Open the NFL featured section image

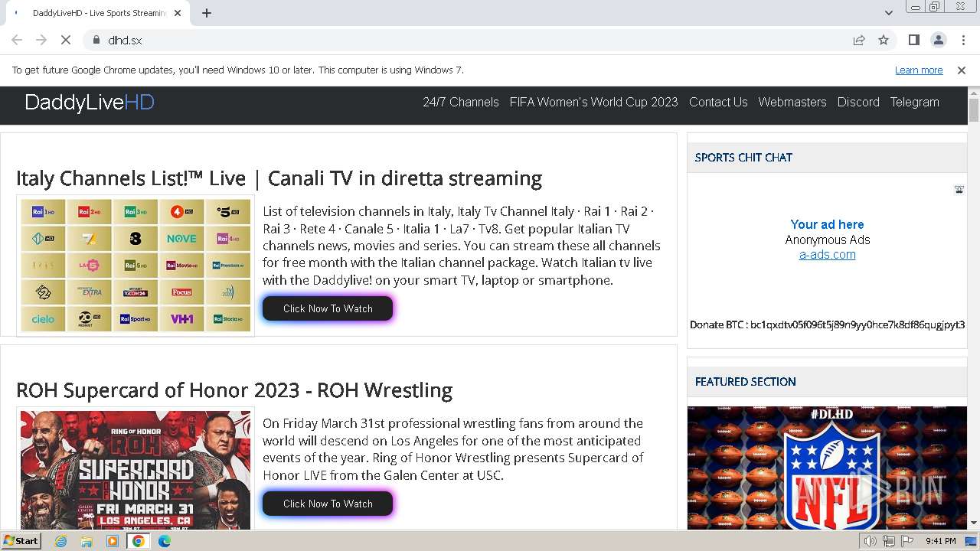(x=827, y=468)
